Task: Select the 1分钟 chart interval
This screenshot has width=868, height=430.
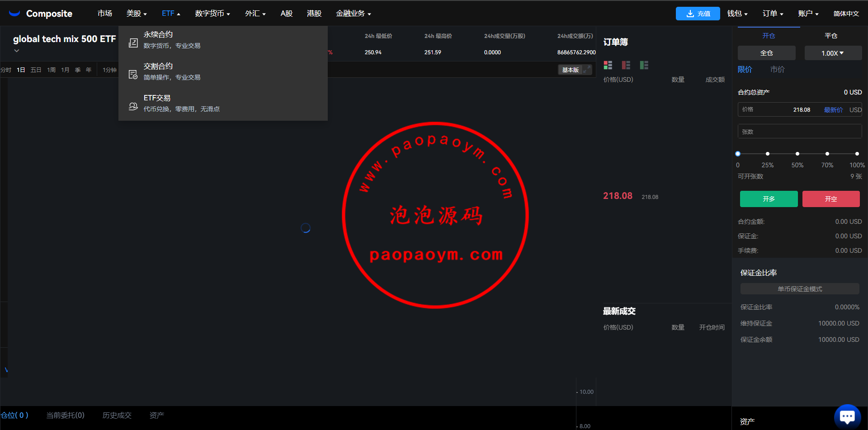Action: [x=109, y=70]
